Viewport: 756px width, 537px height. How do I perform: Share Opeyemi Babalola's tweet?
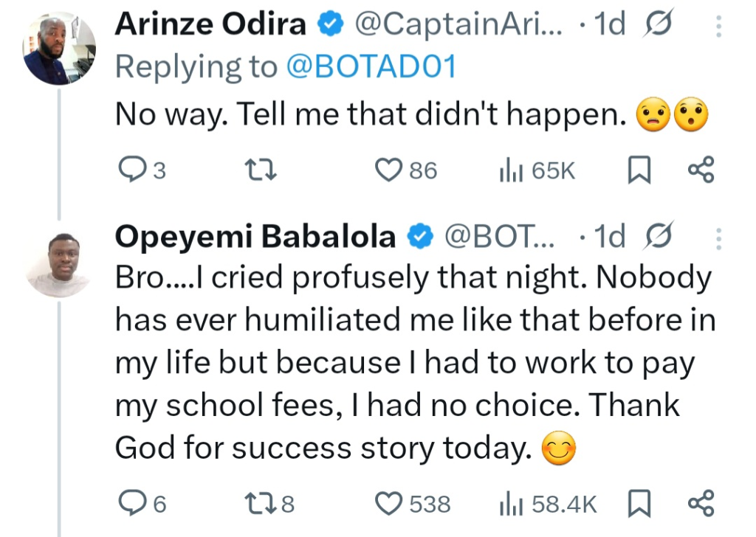pyautogui.click(x=701, y=504)
